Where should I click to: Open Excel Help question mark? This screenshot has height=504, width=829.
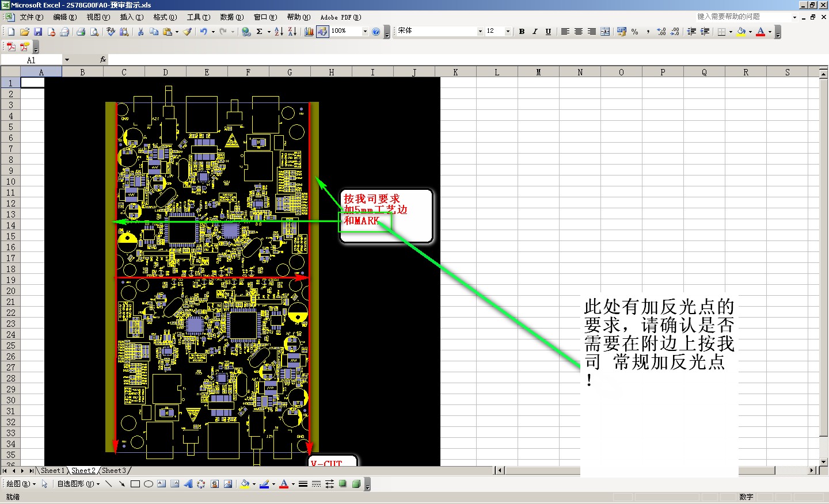pyautogui.click(x=376, y=32)
